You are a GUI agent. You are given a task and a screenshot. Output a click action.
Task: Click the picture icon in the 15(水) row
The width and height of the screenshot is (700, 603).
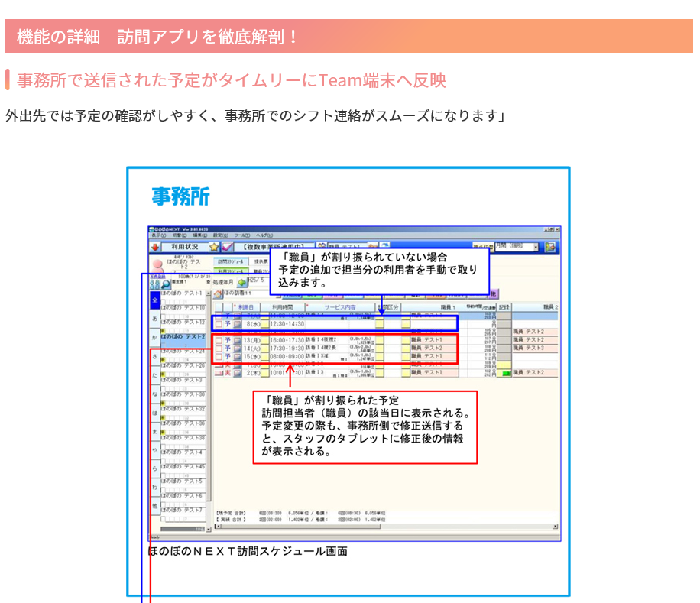(238, 356)
